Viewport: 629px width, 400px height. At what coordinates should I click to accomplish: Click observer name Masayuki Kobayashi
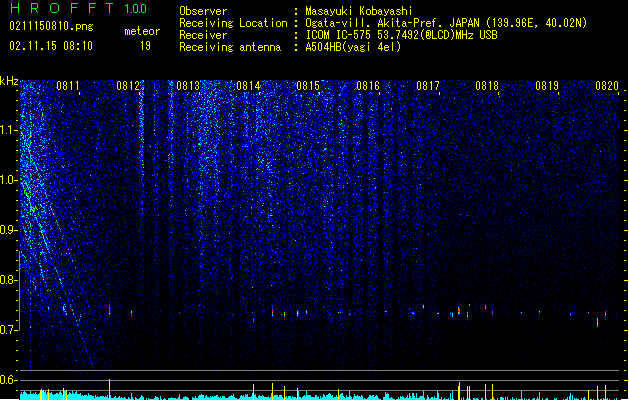point(359,11)
